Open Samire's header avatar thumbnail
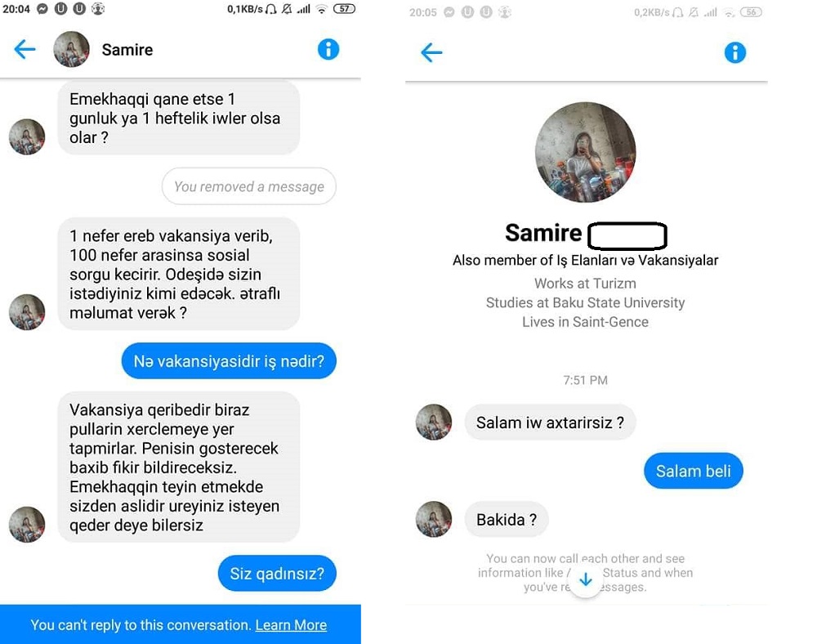 (71, 49)
